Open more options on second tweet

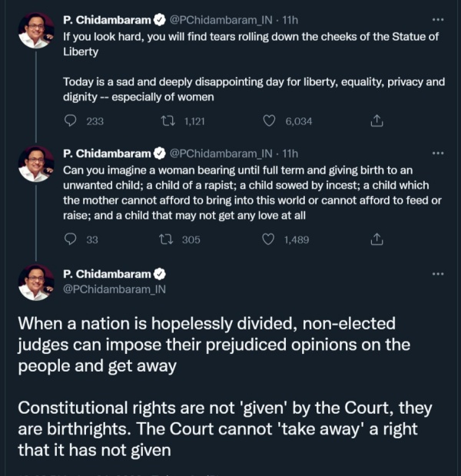(x=438, y=154)
